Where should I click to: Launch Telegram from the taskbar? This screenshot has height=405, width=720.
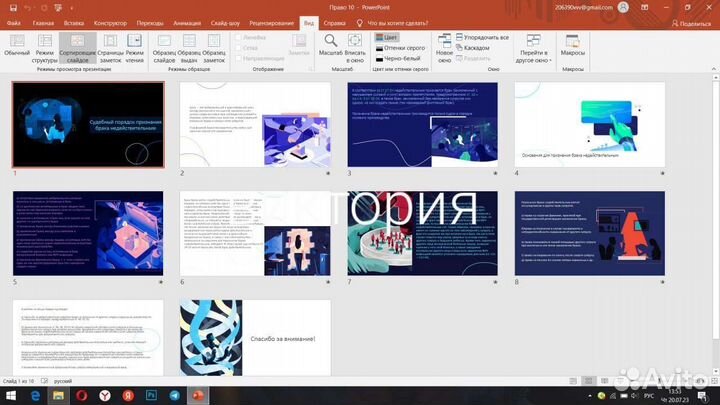click(176, 395)
